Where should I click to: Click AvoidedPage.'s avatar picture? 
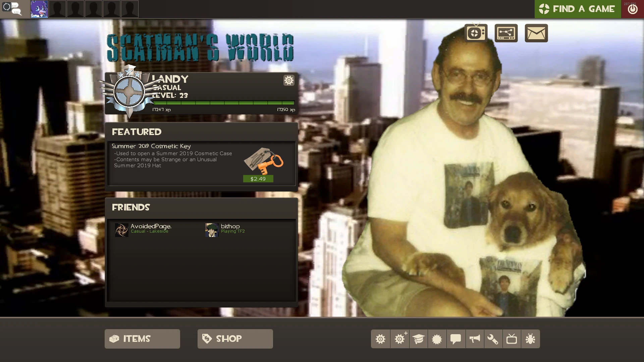click(122, 230)
